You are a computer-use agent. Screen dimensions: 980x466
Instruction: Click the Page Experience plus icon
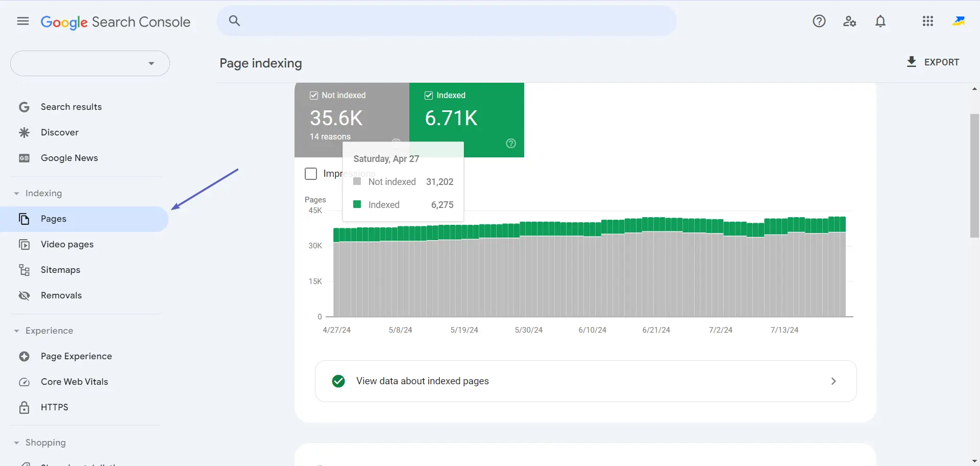tap(24, 356)
